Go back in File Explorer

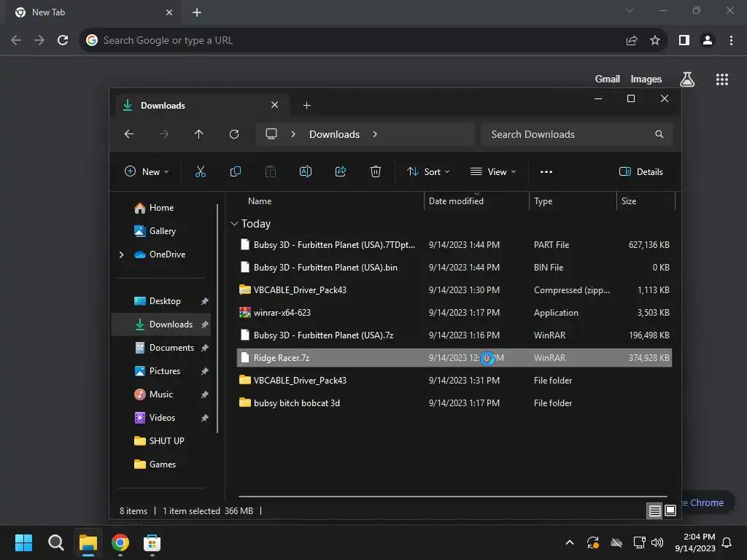pos(129,134)
